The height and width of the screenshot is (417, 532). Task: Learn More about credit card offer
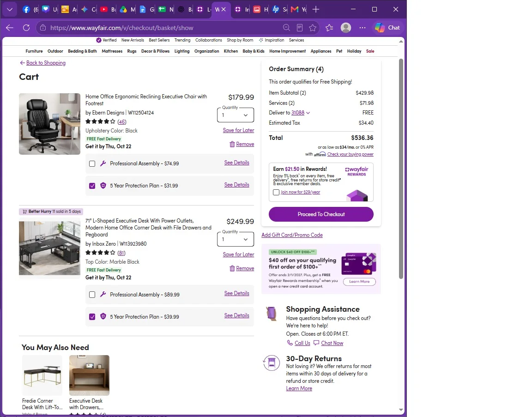click(359, 282)
